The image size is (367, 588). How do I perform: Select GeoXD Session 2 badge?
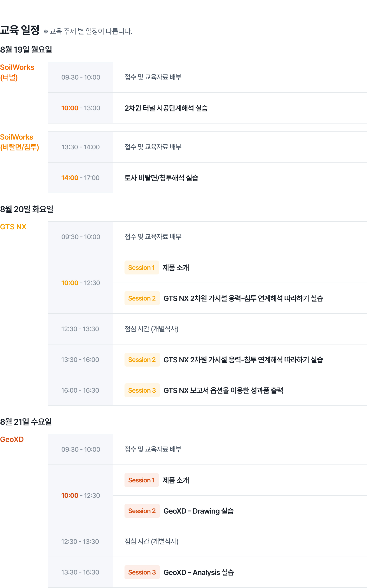point(142,511)
